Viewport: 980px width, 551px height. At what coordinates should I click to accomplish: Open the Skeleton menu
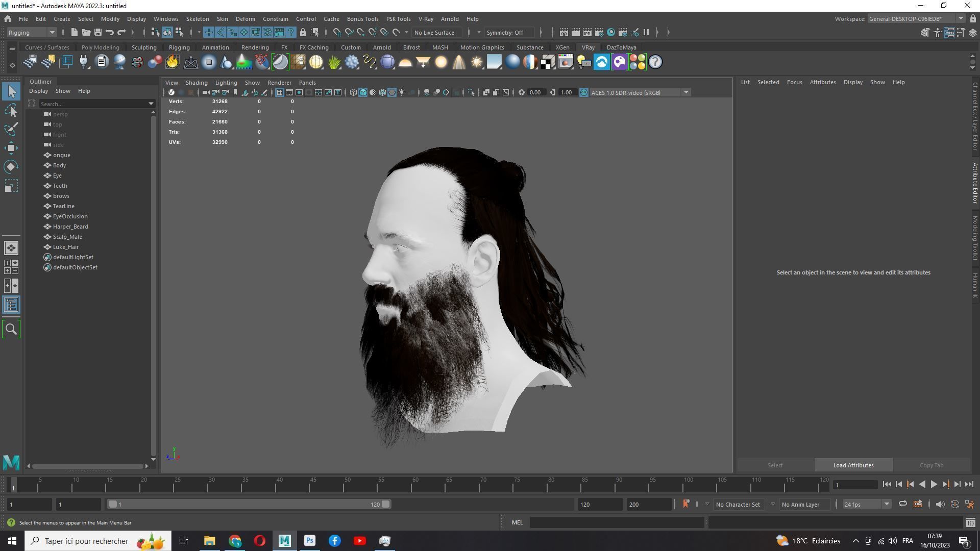pos(198,18)
